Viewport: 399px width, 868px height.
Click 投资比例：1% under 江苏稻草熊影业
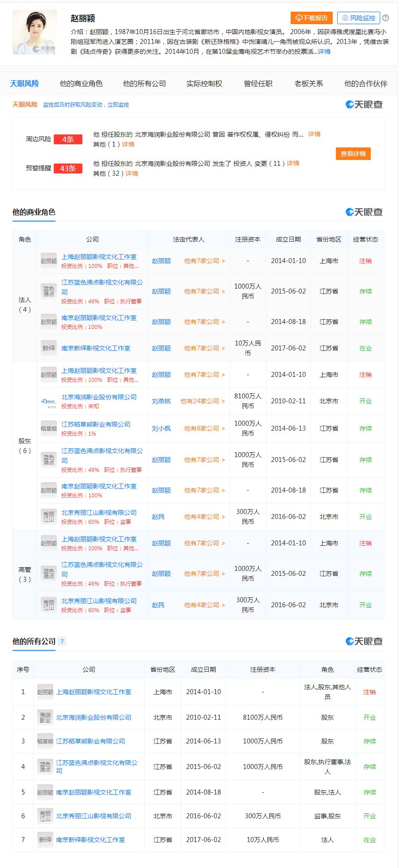point(79,434)
